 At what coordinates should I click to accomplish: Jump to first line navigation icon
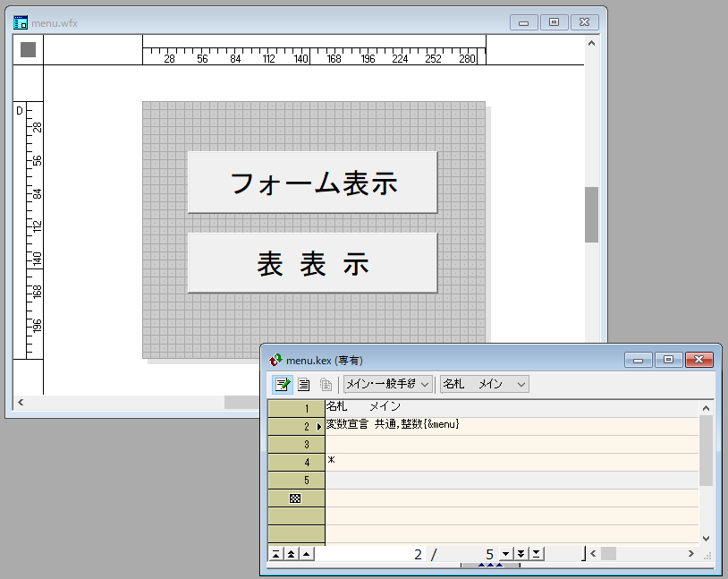pyautogui.click(x=275, y=554)
